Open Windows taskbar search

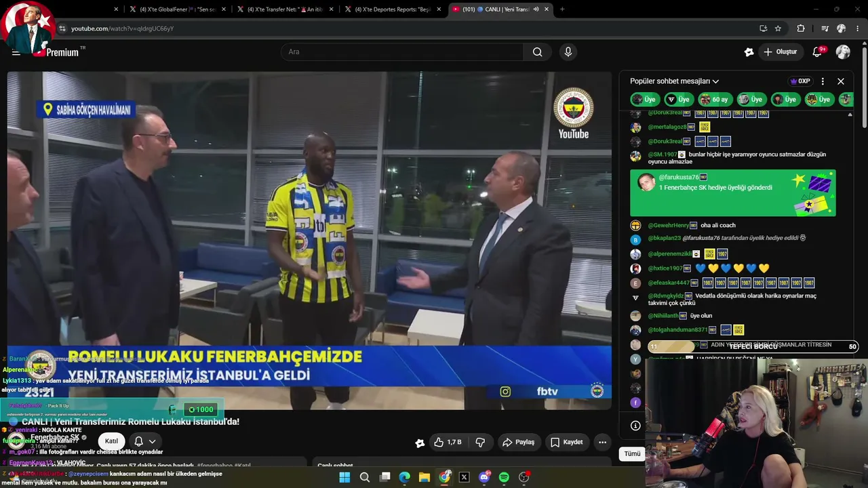[365, 477]
